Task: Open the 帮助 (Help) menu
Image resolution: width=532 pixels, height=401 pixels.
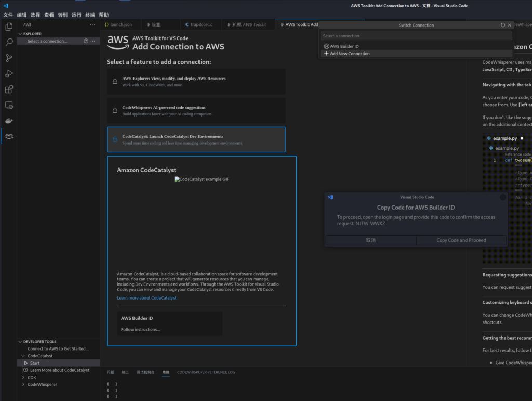Action: click(x=104, y=15)
